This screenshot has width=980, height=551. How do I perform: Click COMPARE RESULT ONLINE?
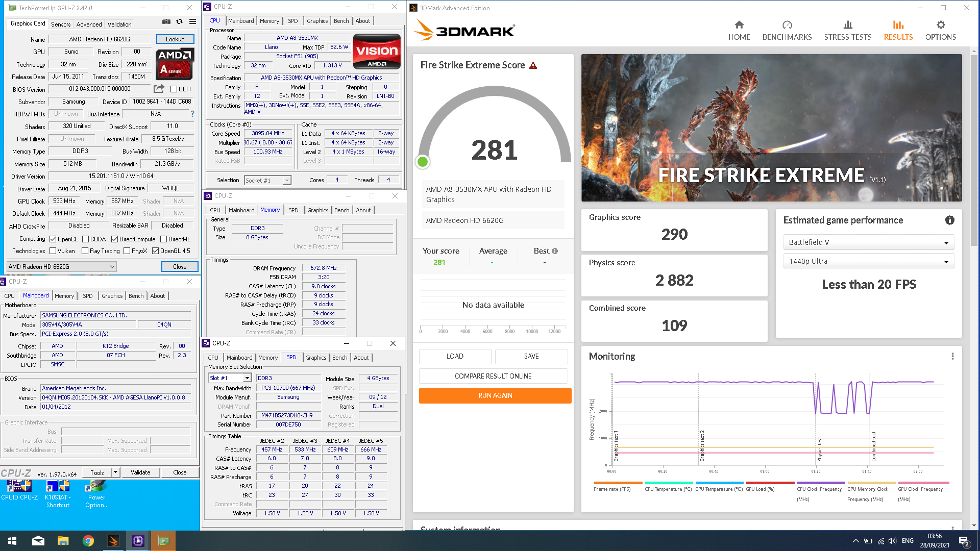[x=493, y=376]
